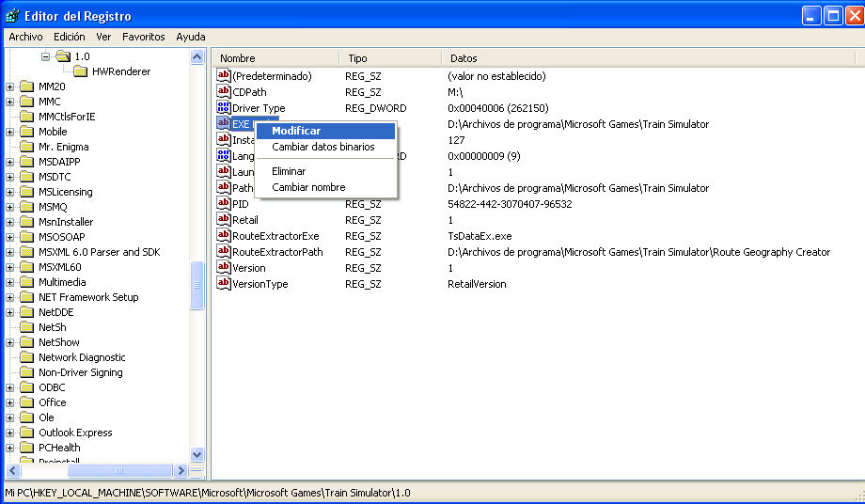The height and width of the screenshot is (504, 865).
Task: Click the Driver Type DWORD value icon
Action: [224, 108]
